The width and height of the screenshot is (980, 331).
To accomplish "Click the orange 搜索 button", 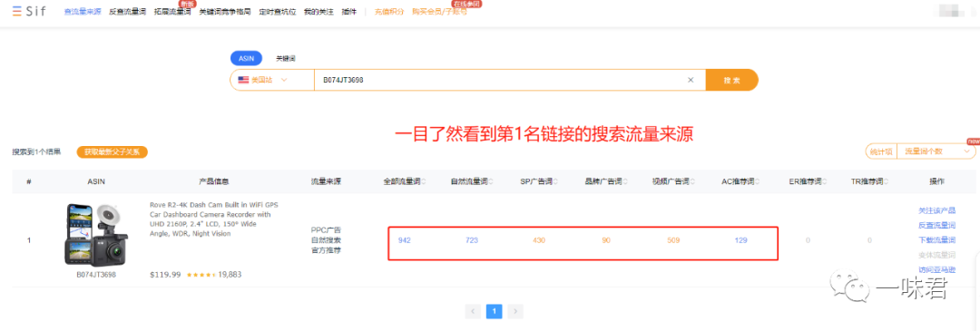I will (732, 80).
